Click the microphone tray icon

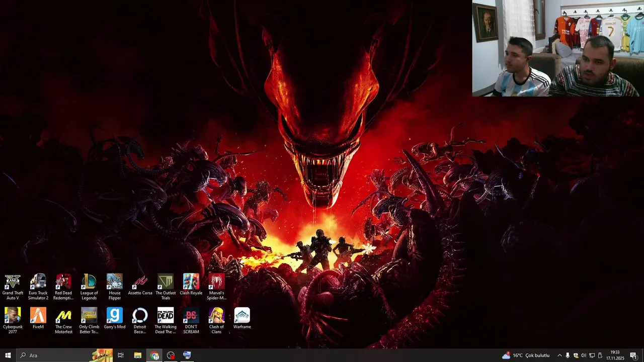[x=568, y=355]
